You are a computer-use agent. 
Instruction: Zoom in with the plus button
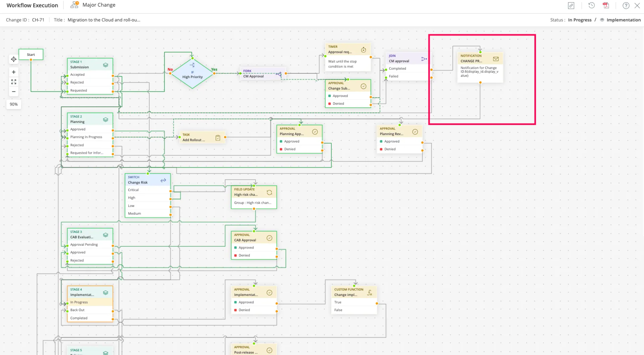click(x=13, y=72)
